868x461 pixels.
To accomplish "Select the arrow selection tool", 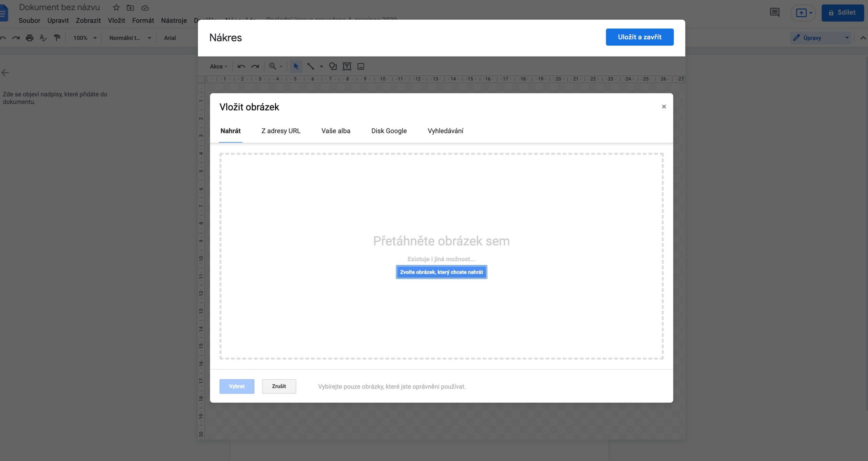I will [x=296, y=66].
